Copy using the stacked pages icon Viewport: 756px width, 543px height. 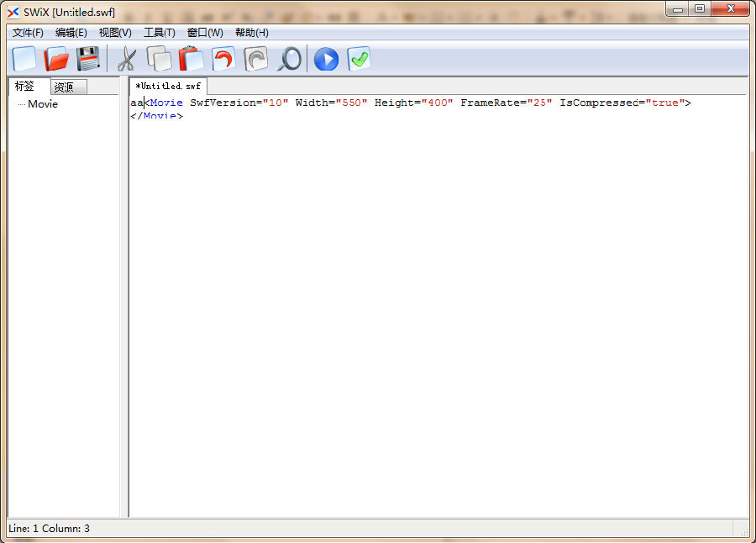159,59
